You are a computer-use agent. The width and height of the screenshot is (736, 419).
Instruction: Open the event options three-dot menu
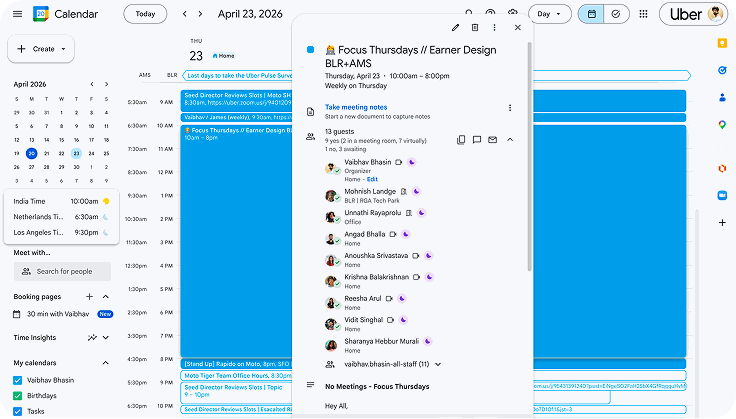(496, 28)
